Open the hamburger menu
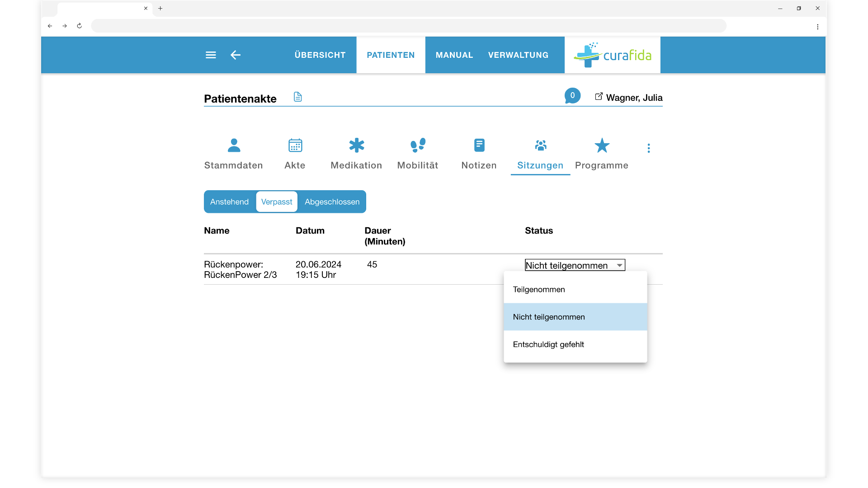 click(211, 55)
